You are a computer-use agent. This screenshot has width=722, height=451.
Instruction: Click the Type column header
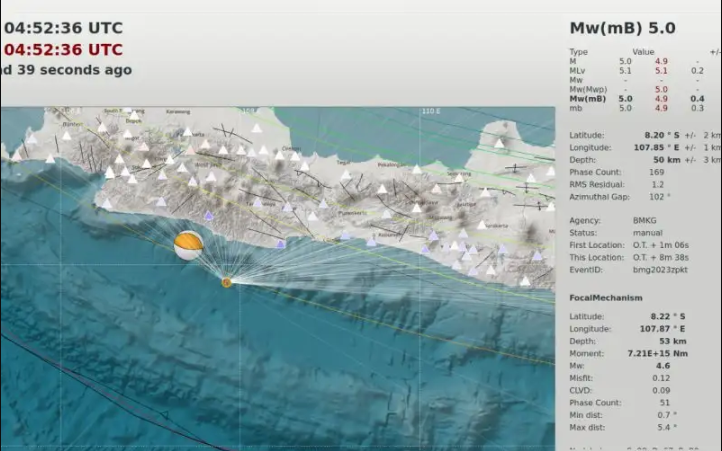coord(578,52)
